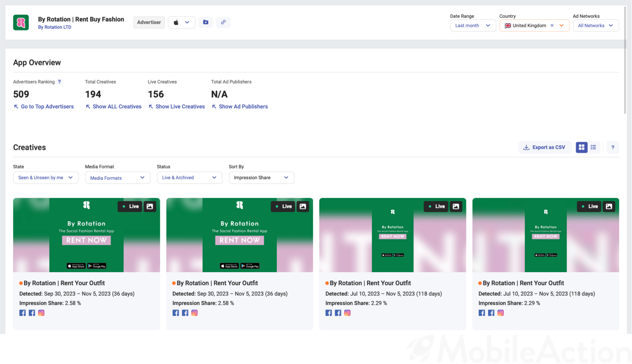Screen dimensions: 632x364
Task: Open the Sort By Impression Share dropdown
Action: 261,177
